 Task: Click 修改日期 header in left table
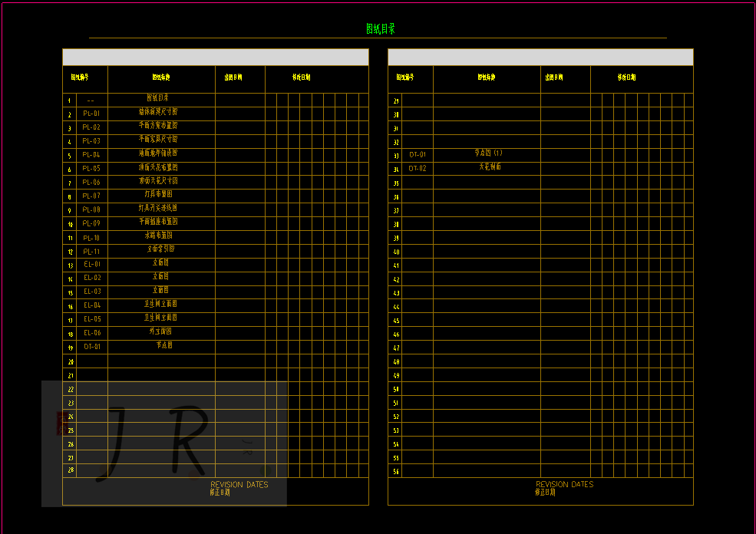pos(302,77)
